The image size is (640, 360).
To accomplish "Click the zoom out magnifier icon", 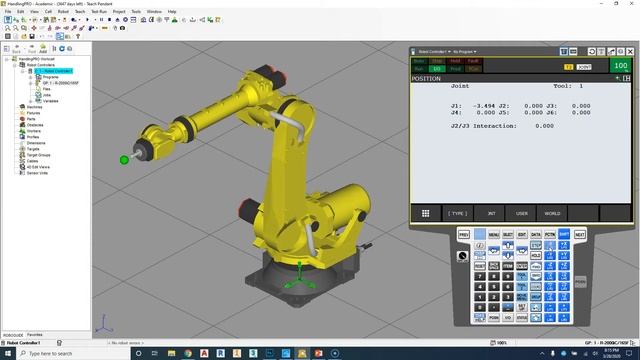I will click(x=16, y=28).
